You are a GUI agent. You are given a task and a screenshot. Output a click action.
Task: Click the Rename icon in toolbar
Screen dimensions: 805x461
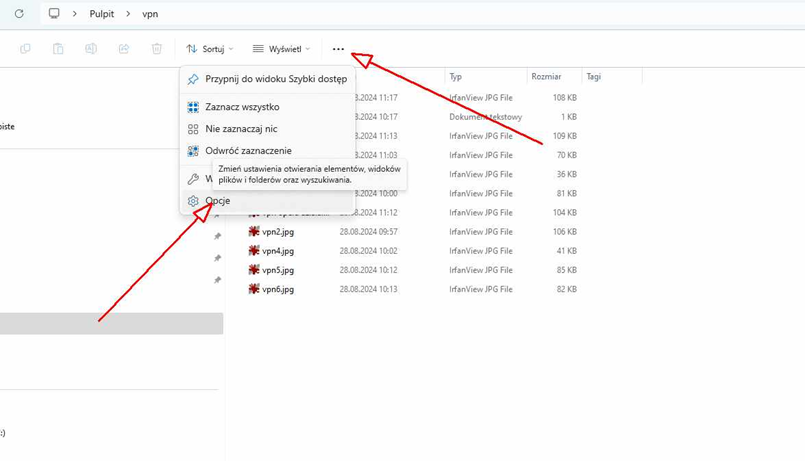click(91, 49)
